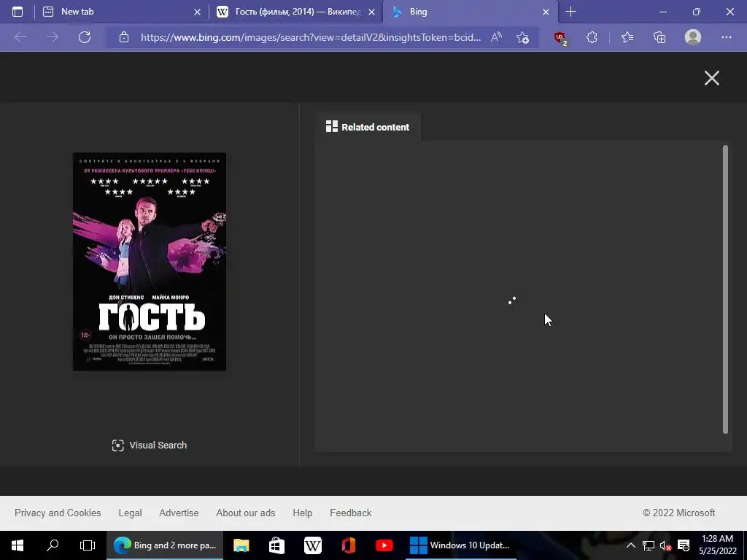View site information lock icon
The width and height of the screenshot is (747, 560).
(x=124, y=37)
